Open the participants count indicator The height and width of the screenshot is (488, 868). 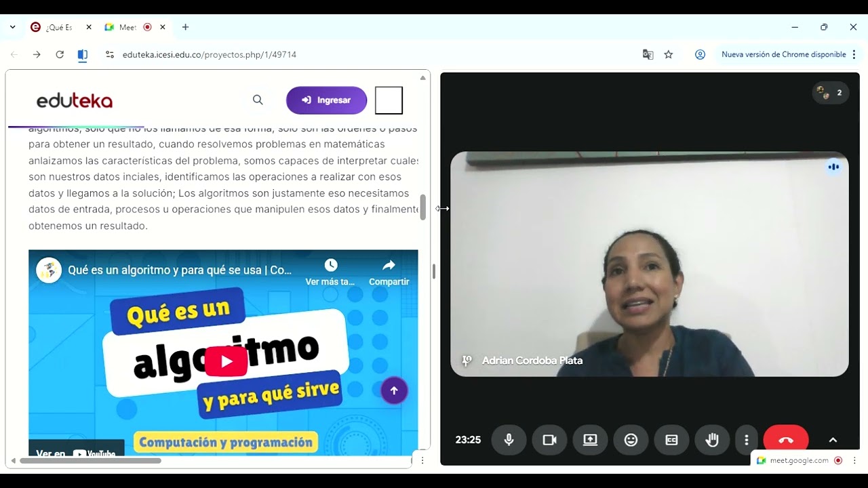831,93
